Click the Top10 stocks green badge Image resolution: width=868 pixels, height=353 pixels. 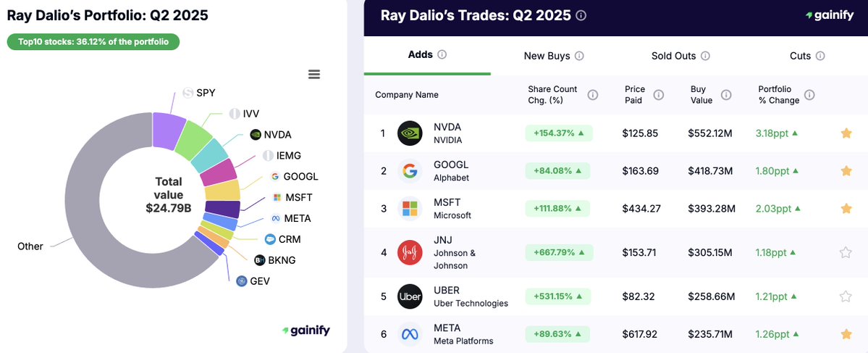click(x=93, y=42)
